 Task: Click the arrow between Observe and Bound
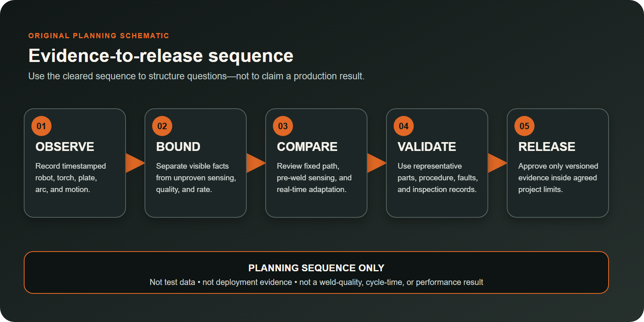point(135,163)
